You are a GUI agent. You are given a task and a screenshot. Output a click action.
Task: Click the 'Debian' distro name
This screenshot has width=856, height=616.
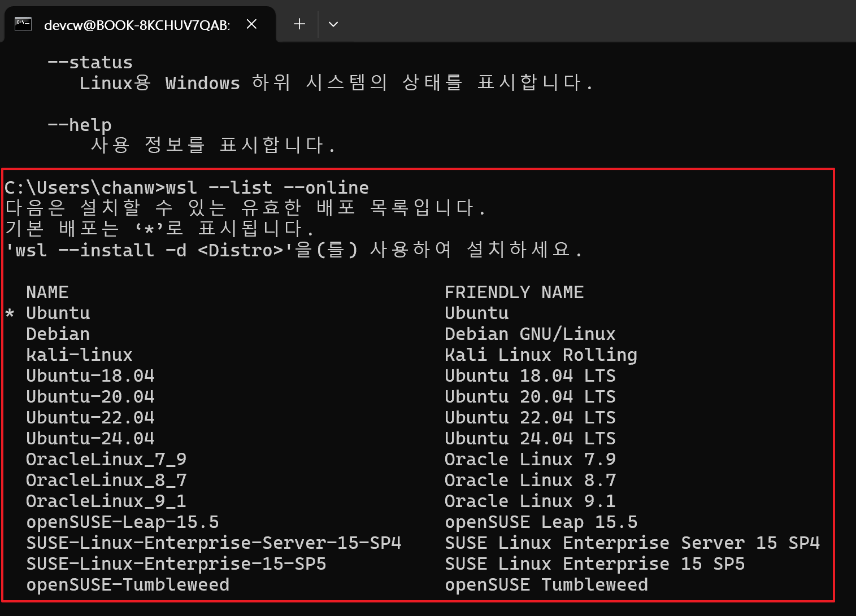58,334
